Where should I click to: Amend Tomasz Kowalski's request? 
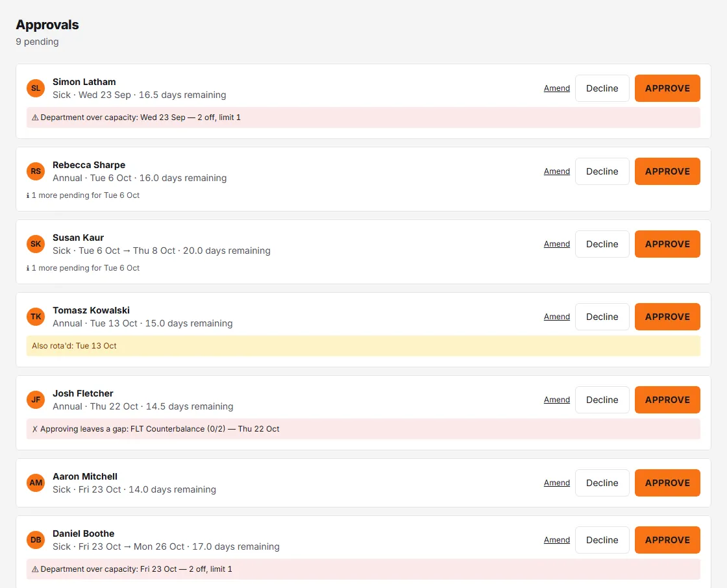point(557,317)
